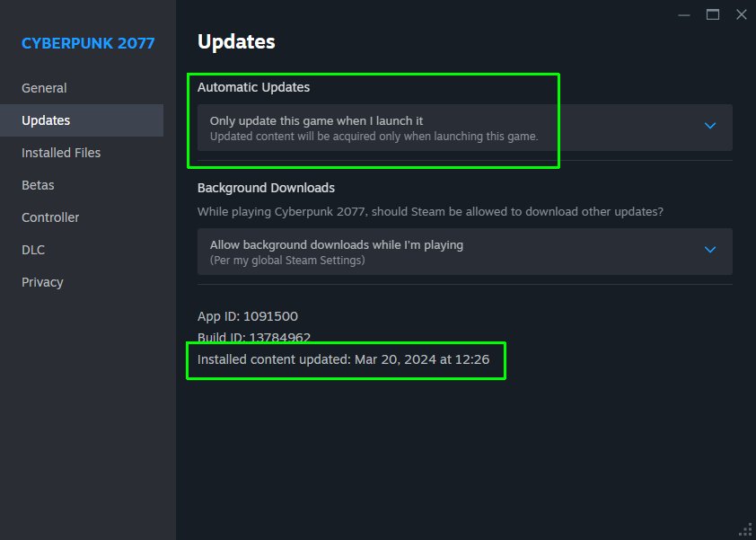Click chevron of background downloads dropdown
The height and width of the screenshot is (540, 756).
click(x=709, y=250)
